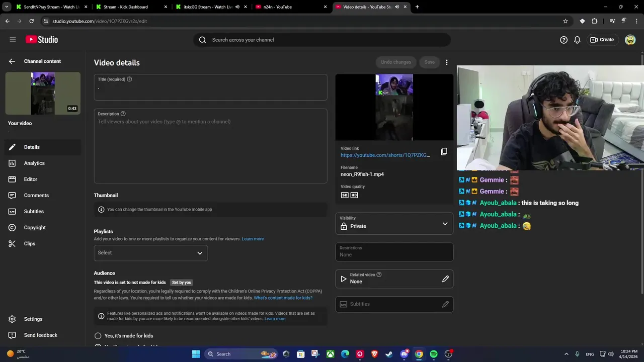
Task: Open OBS Studio from the taskbar
Action: [448, 354]
